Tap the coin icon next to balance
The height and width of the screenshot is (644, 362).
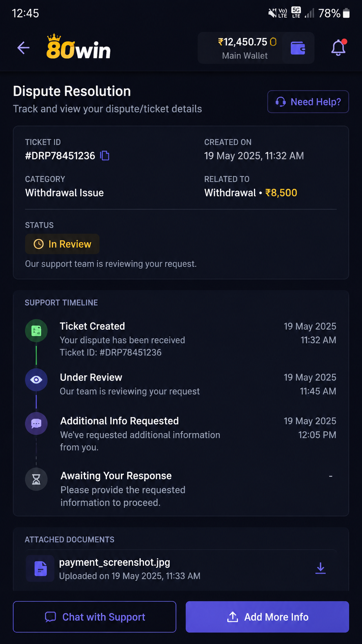(x=273, y=42)
